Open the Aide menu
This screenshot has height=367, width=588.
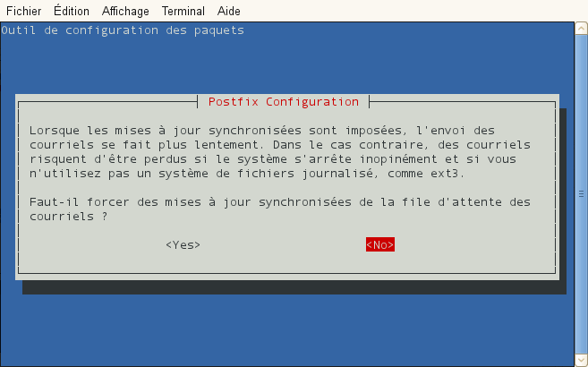(229, 11)
